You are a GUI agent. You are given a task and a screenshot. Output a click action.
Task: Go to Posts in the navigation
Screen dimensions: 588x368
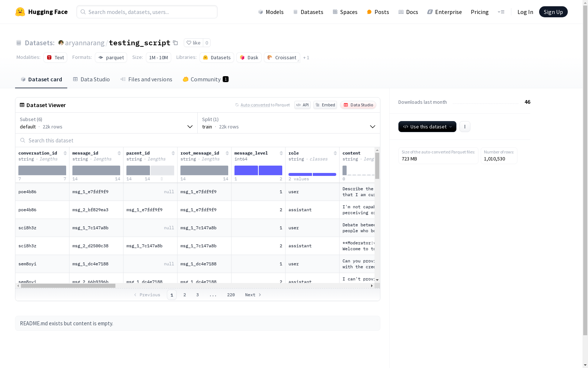tap(378, 12)
